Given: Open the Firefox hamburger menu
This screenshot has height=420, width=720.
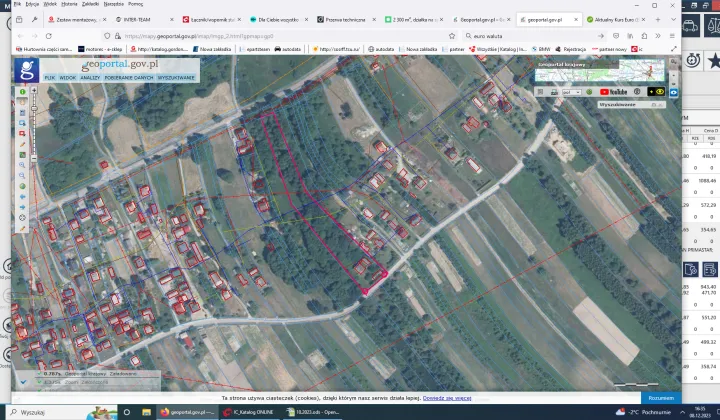Looking at the screenshot, I should tap(672, 36).
